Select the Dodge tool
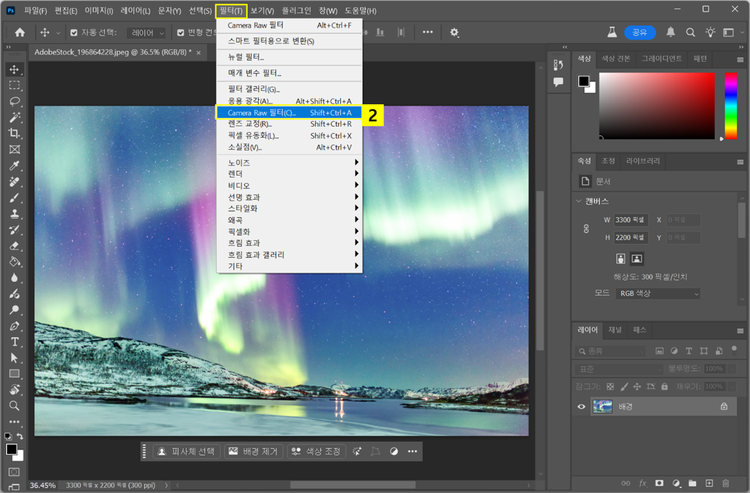The width and height of the screenshot is (750, 493). [14, 310]
